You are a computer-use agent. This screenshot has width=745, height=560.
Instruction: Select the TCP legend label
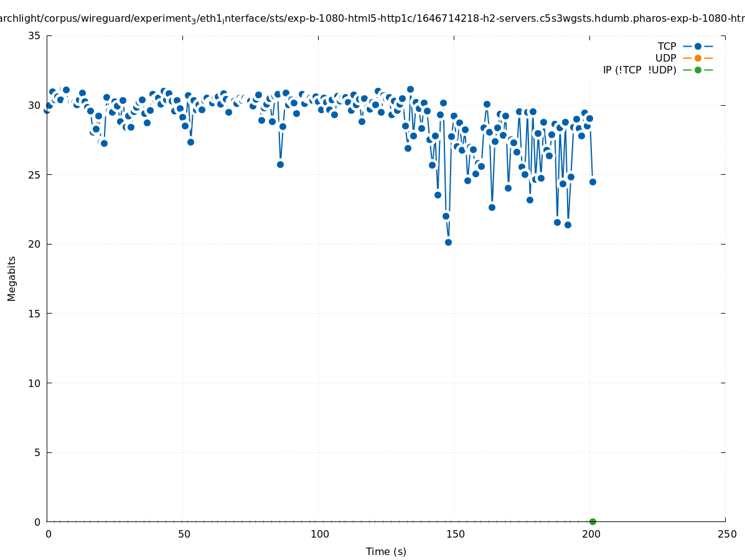(x=667, y=46)
